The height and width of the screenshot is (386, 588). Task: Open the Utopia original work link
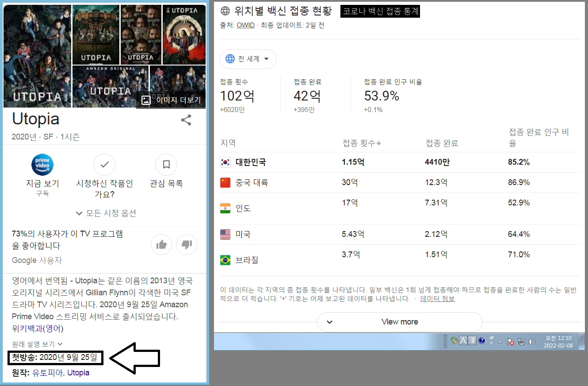78,373
